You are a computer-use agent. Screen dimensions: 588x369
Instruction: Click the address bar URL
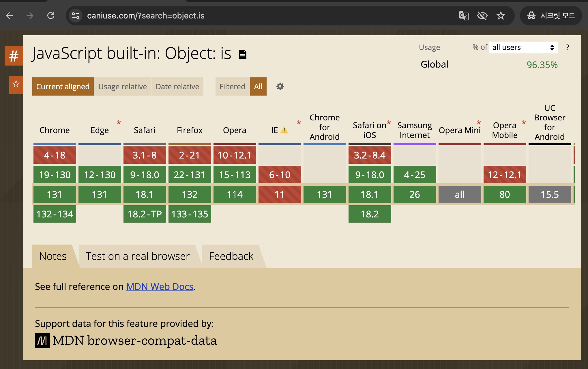[x=146, y=16]
